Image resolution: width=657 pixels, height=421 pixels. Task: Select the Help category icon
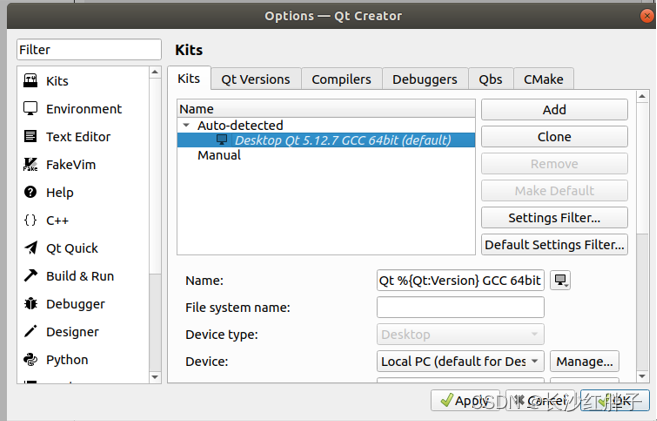point(30,192)
